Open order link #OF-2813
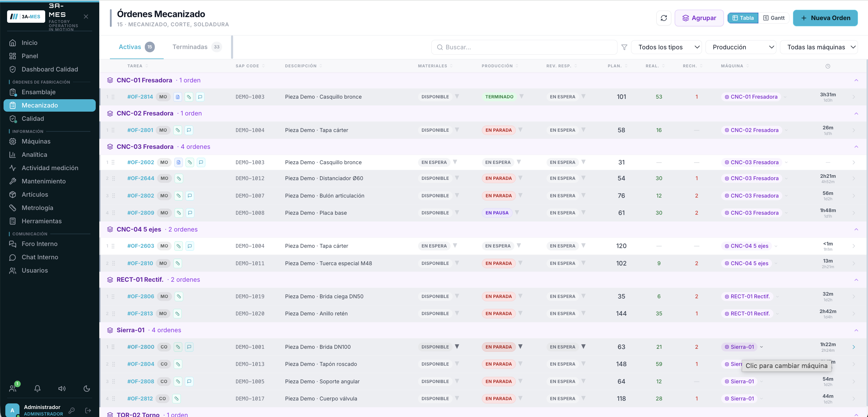 point(140,314)
